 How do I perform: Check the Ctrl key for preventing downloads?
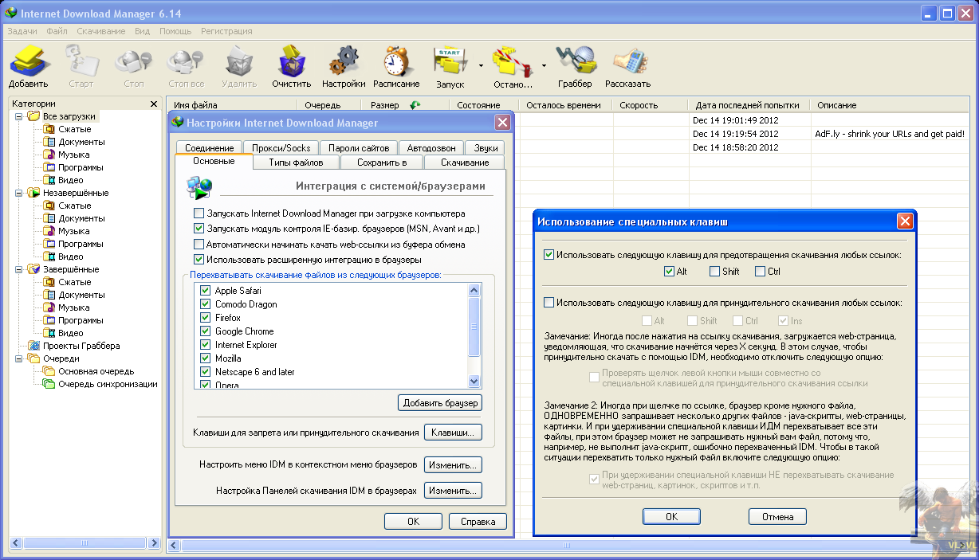(x=760, y=272)
